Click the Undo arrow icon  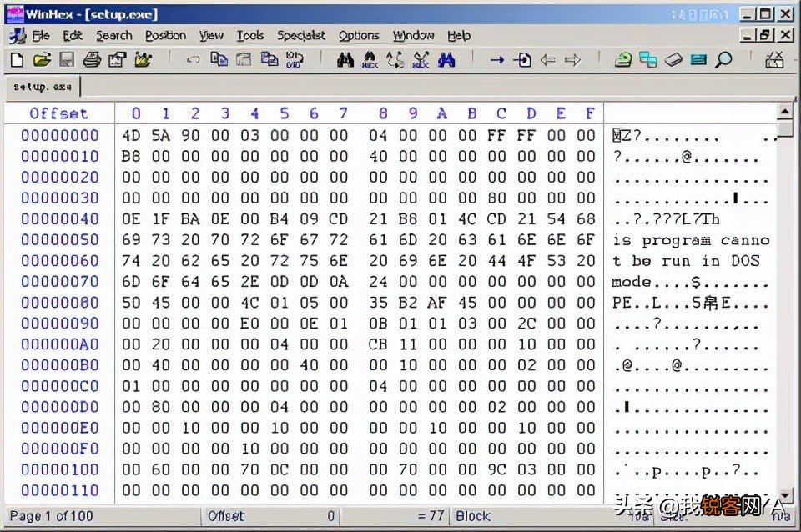193,60
